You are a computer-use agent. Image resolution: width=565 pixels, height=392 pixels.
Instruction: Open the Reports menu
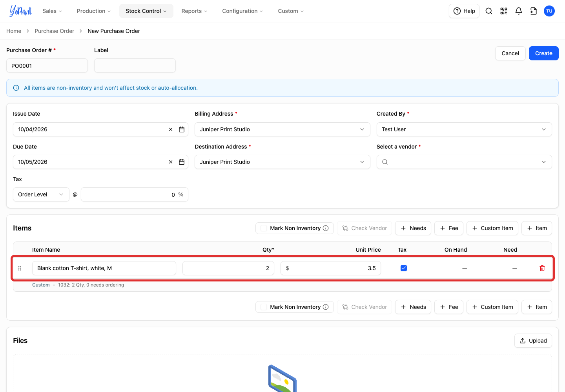[x=194, y=11]
